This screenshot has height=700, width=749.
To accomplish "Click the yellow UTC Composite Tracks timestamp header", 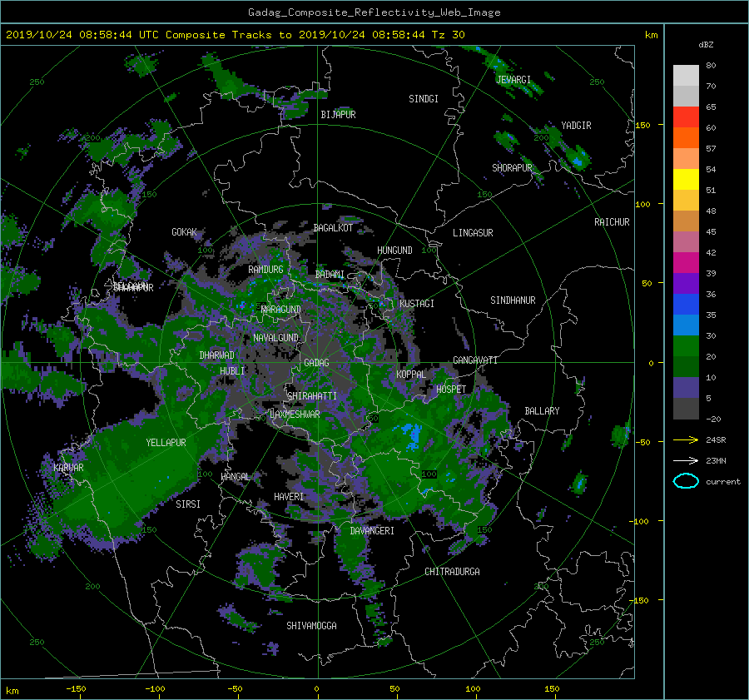I will pyautogui.click(x=235, y=35).
